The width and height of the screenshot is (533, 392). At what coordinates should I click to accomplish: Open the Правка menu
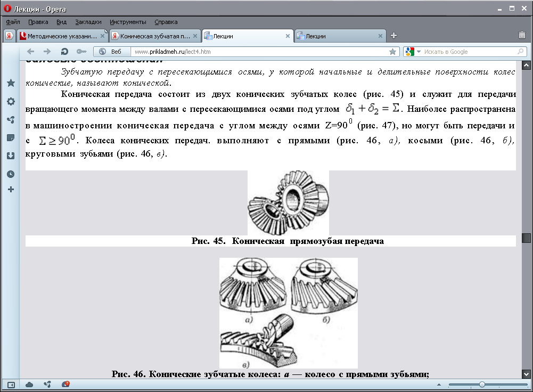click(x=38, y=22)
